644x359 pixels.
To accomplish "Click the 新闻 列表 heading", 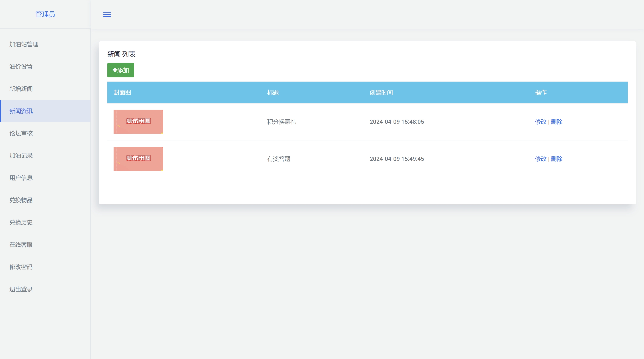I will (x=121, y=54).
